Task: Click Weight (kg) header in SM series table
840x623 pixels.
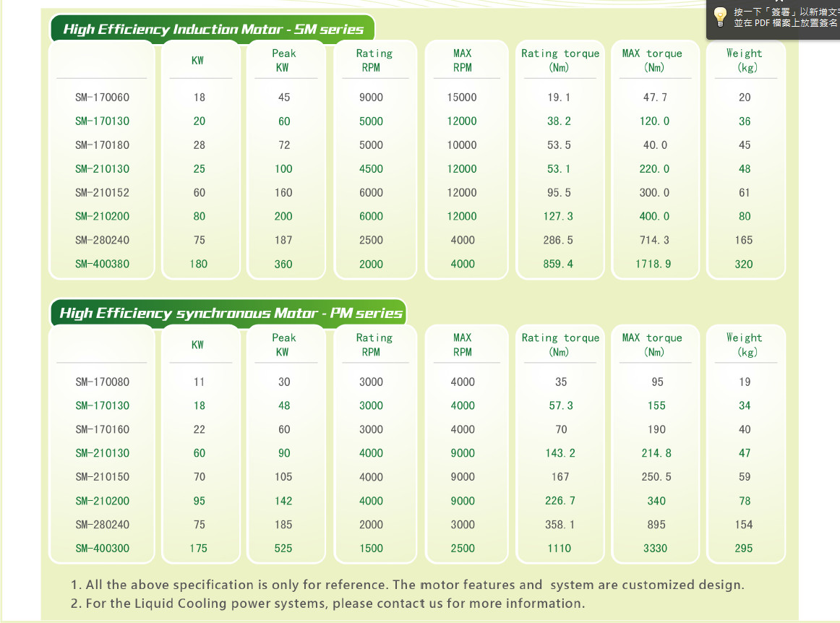Action: point(745,61)
